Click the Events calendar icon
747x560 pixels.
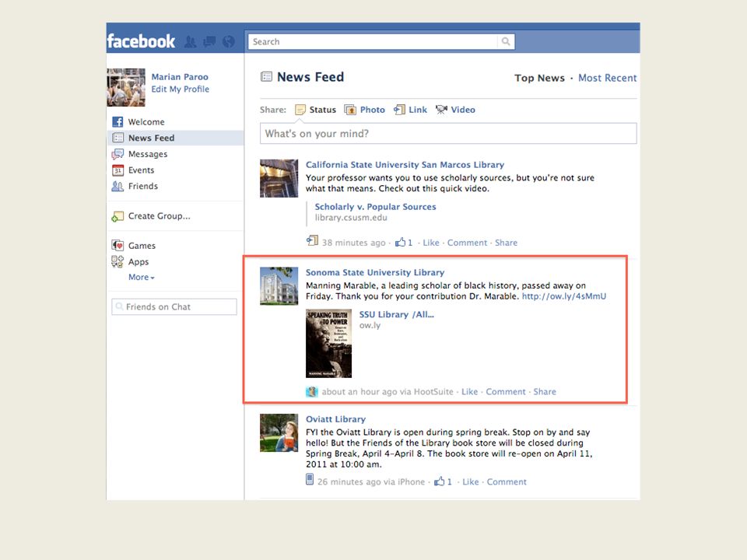(117, 170)
